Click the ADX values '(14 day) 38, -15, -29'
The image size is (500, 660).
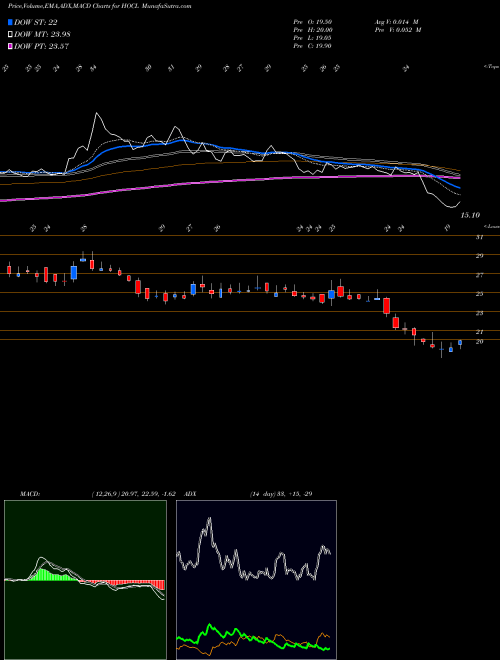[x=281, y=494]
